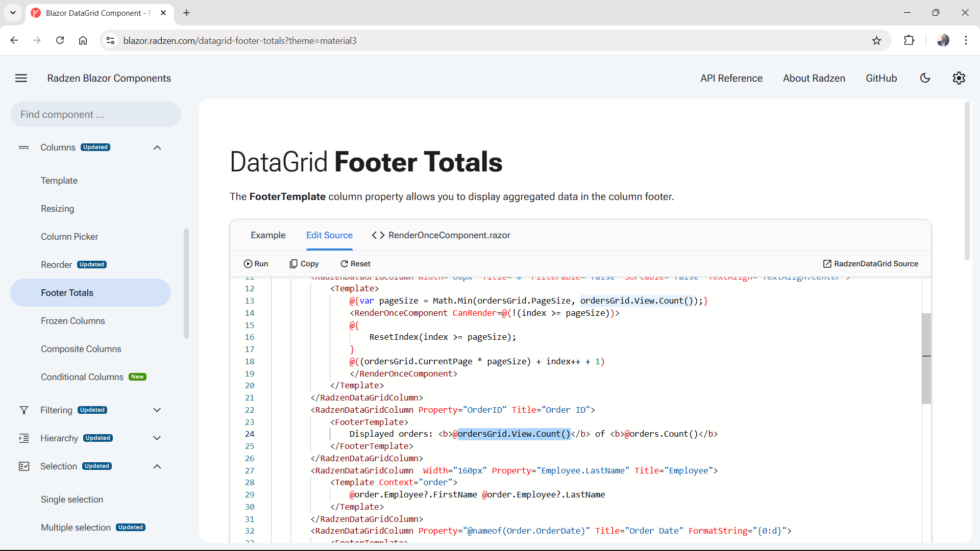Click the Hierarchy section icon

click(x=24, y=438)
